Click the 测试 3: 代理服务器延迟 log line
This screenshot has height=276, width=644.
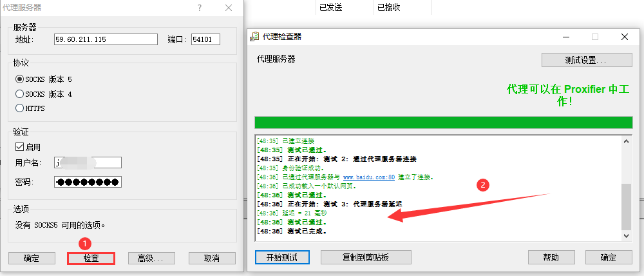(x=329, y=204)
